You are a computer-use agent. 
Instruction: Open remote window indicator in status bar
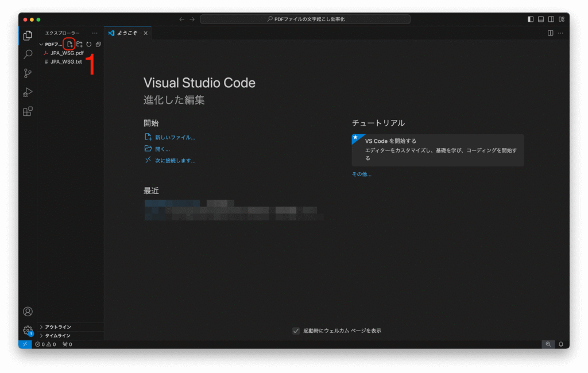pyautogui.click(x=25, y=344)
